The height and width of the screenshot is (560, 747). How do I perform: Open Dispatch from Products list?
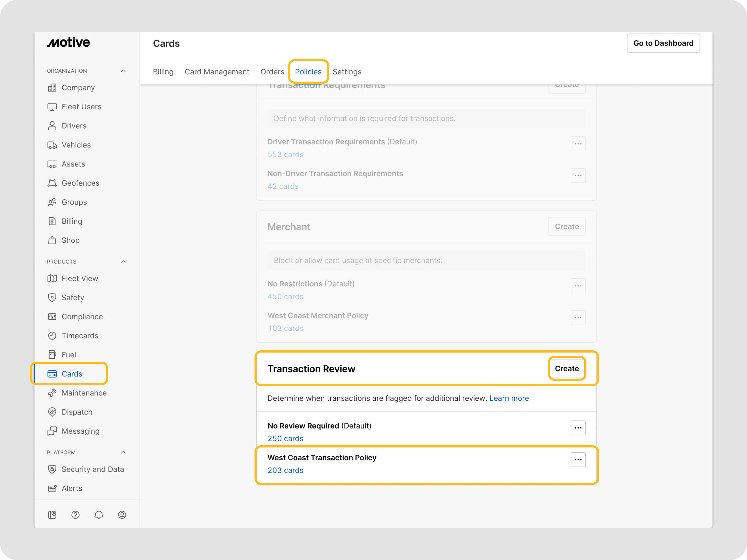pyautogui.click(x=77, y=412)
